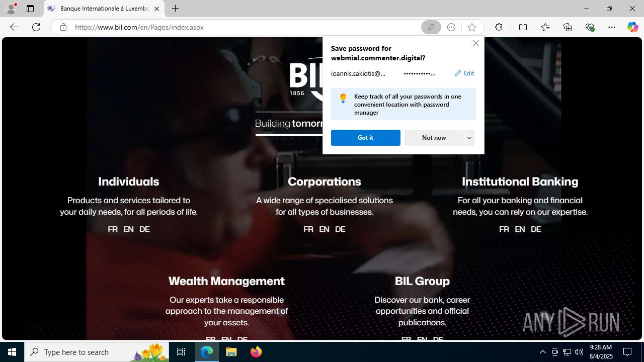Open the tab actions menu icon
The image size is (644, 362).
pyautogui.click(x=30, y=9)
